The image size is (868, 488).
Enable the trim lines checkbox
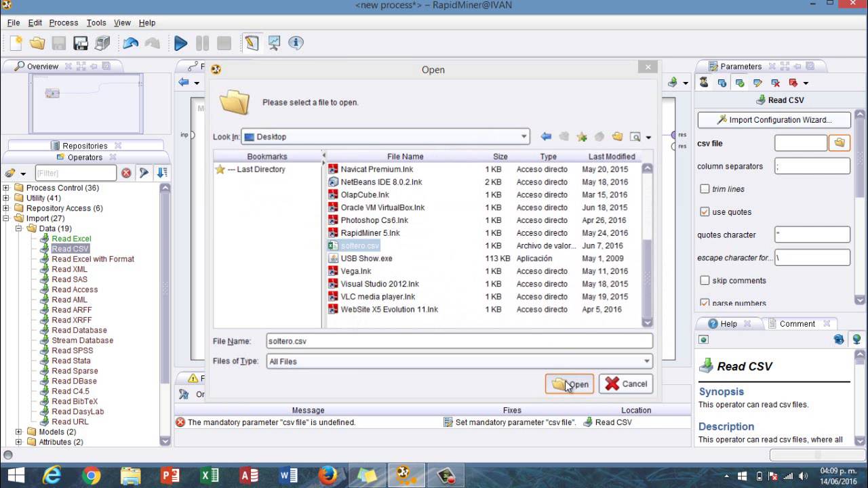tap(705, 189)
